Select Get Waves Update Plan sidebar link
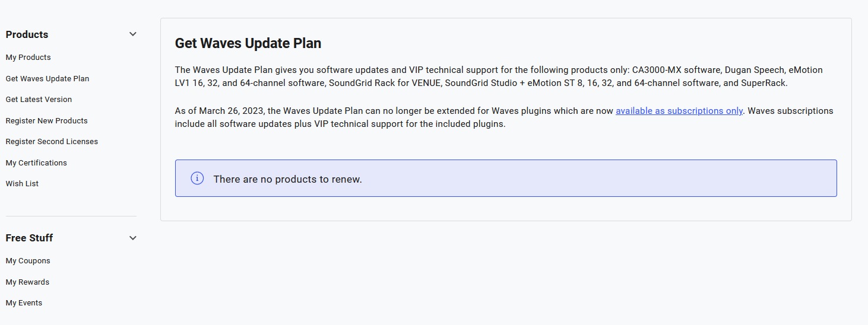This screenshot has height=325, width=868. point(47,78)
